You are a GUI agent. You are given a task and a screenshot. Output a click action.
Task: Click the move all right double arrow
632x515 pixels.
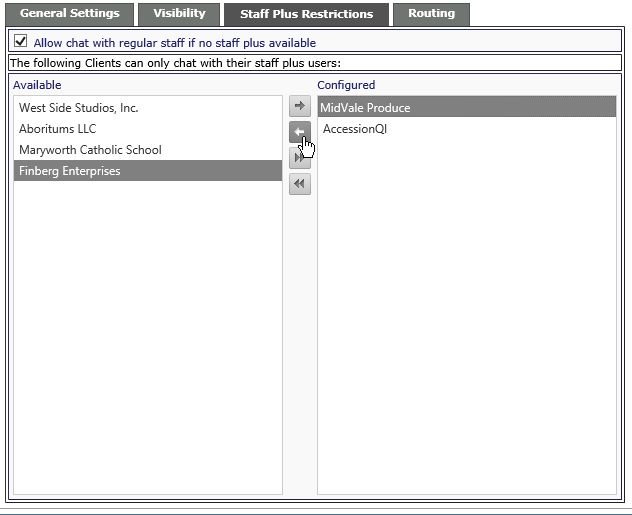tap(299, 158)
